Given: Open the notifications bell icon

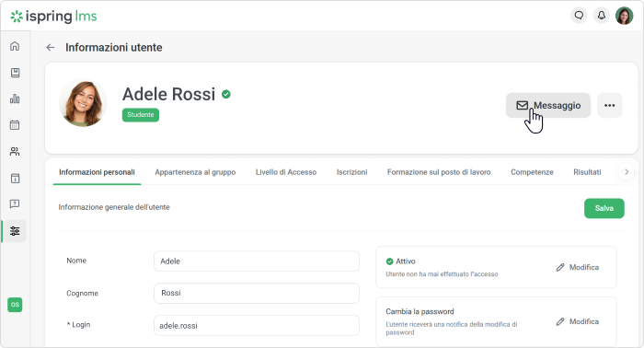Looking at the screenshot, I should pyautogui.click(x=602, y=16).
